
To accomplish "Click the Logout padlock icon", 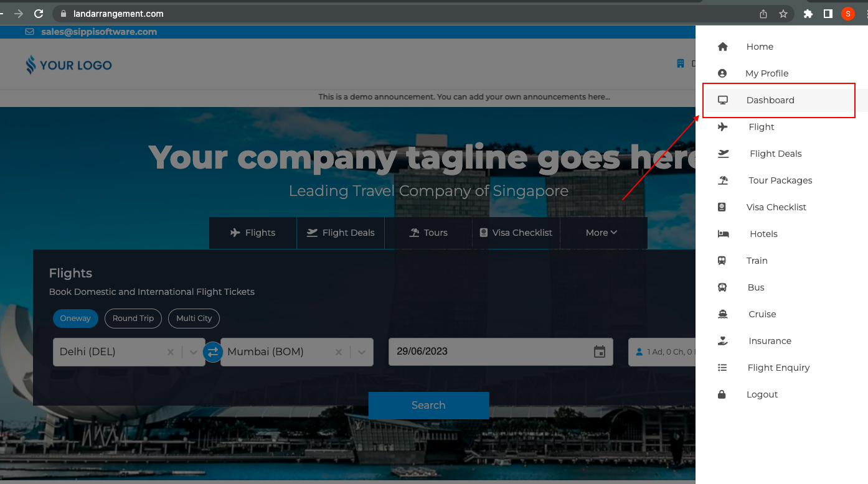I will coord(722,394).
